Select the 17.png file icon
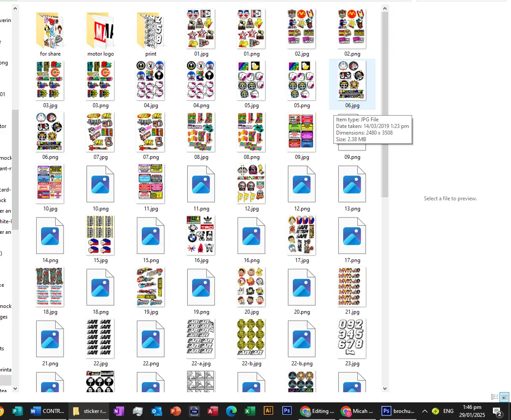511x420 pixels. pos(352,236)
